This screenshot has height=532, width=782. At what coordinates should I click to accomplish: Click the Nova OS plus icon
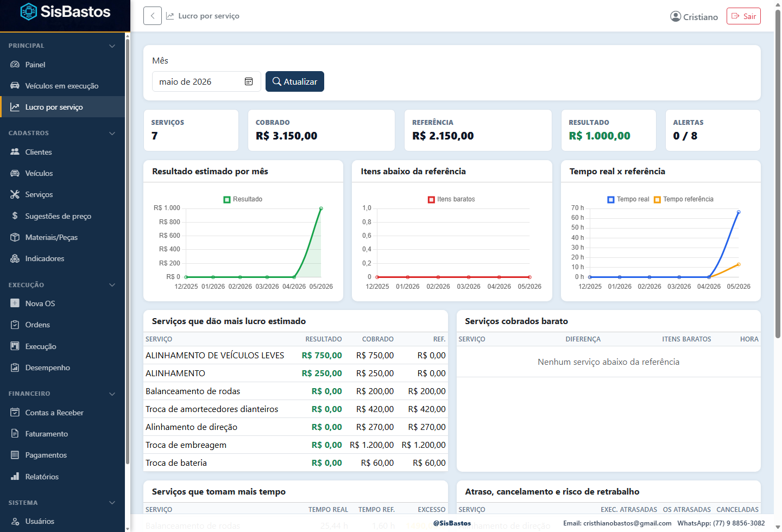click(15, 303)
